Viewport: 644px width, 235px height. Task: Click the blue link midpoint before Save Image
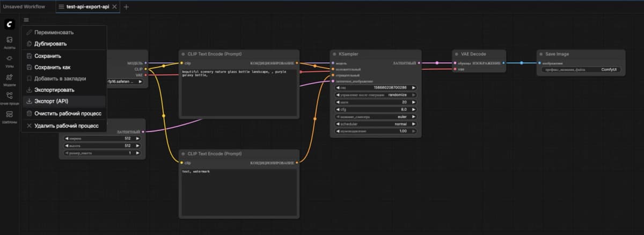521,63
